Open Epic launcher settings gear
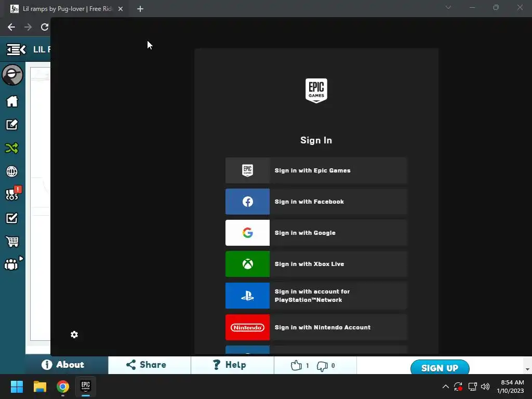This screenshot has height=399, width=532. [x=74, y=335]
